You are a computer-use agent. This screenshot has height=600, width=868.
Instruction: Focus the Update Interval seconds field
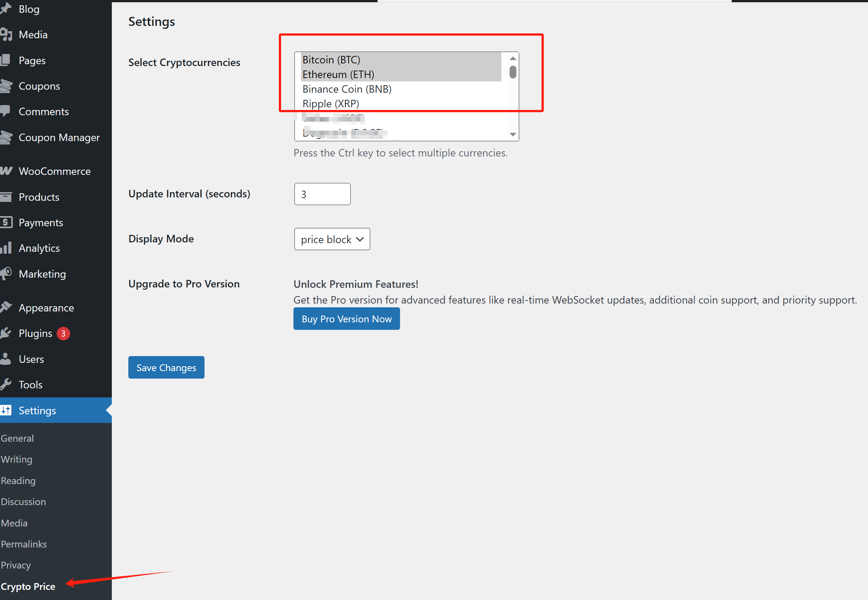(x=322, y=194)
